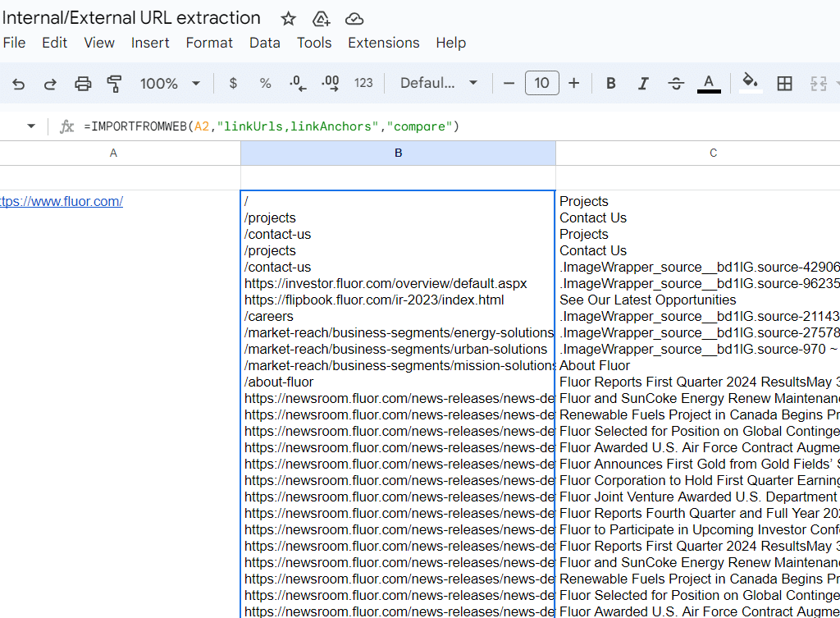Open the name box dropdown arrow
This screenshot has width=840, height=618.
pos(31,126)
